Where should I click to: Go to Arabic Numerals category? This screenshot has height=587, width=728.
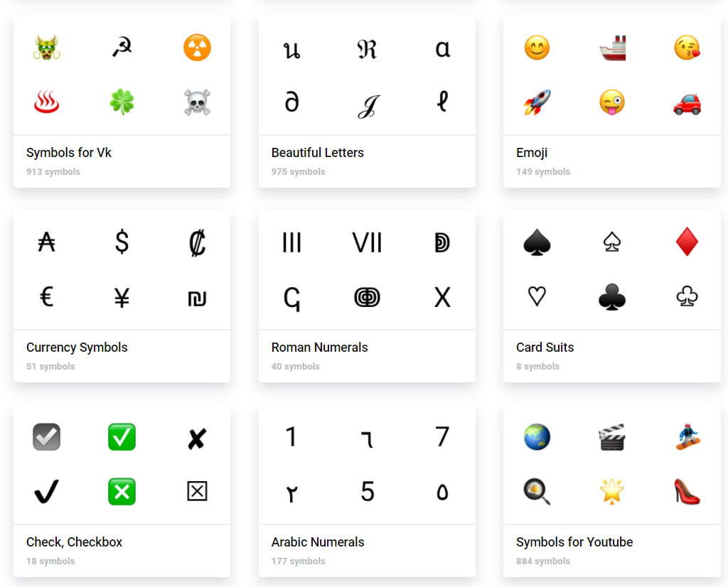click(x=318, y=542)
